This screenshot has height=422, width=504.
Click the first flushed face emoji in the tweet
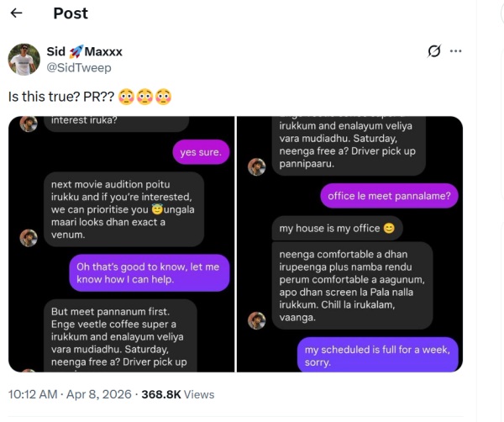click(127, 96)
